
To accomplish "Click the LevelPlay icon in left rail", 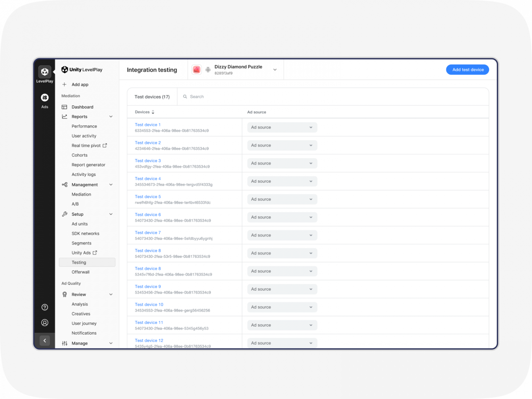I will click(45, 72).
